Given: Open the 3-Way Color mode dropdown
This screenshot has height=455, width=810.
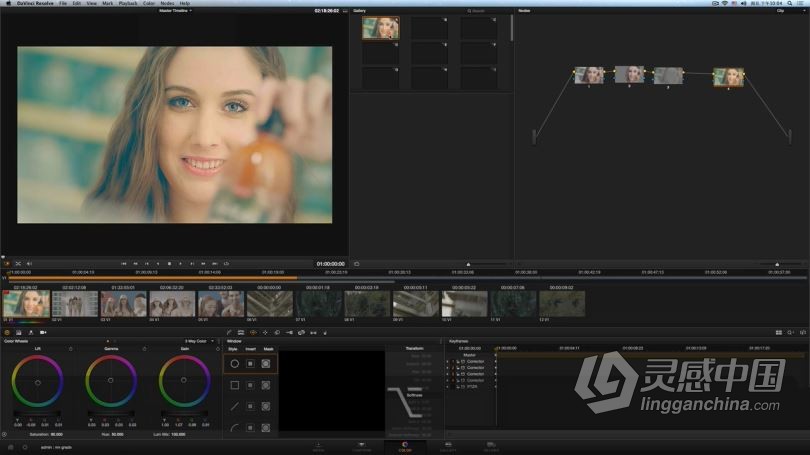Looking at the screenshot, I should coord(199,341).
